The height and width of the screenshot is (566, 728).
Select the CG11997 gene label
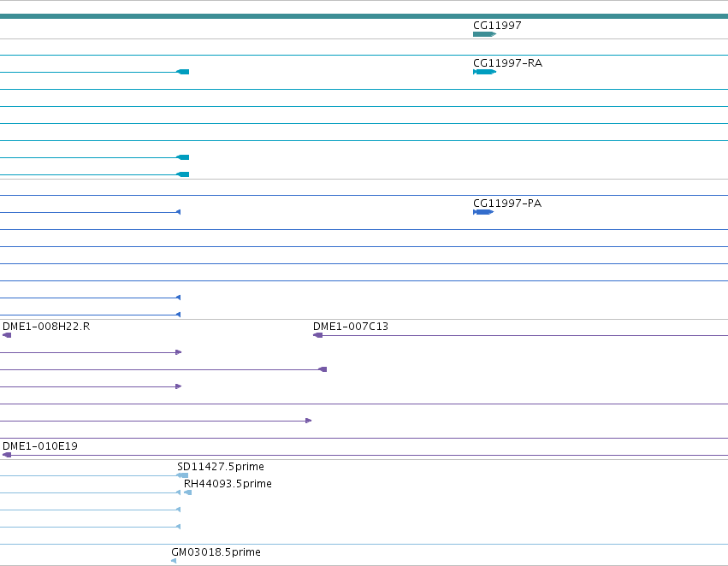[497, 25]
